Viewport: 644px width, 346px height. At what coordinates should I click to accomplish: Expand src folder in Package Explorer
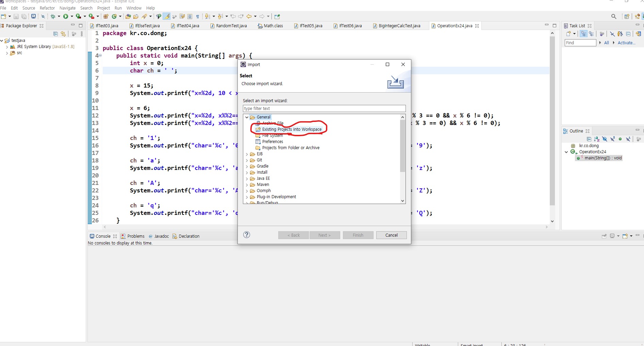(x=7, y=53)
